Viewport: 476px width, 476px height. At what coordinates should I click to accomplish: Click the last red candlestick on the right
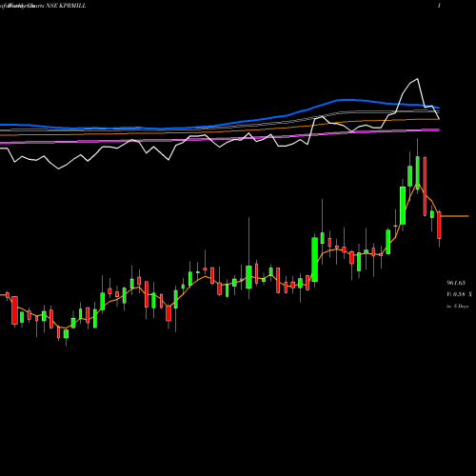(439, 225)
